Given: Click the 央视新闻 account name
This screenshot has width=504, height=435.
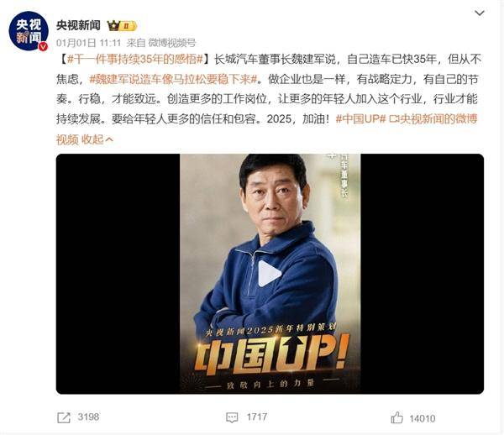Looking at the screenshot, I should [78, 25].
